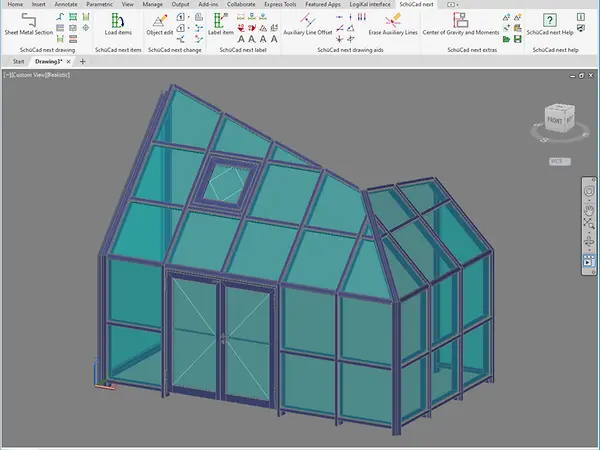The height and width of the screenshot is (450, 600).
Task: Run Center of Gravity and Moments
Action: 459,25
